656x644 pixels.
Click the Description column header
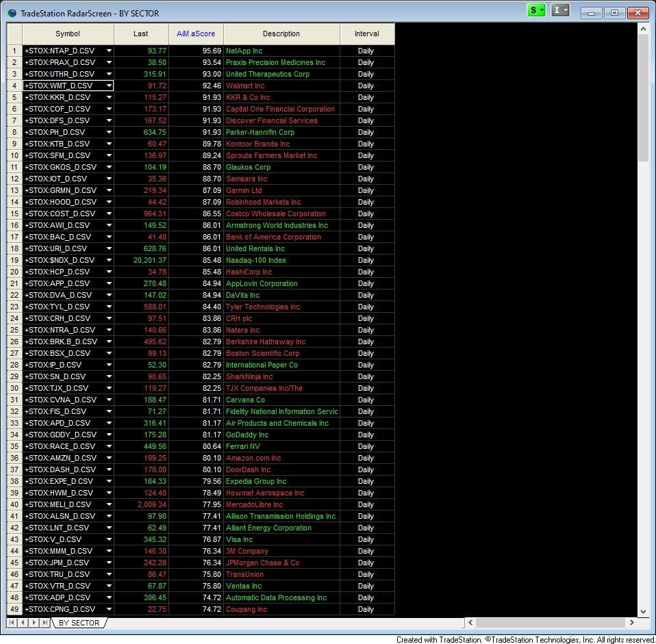coord(281,34)
